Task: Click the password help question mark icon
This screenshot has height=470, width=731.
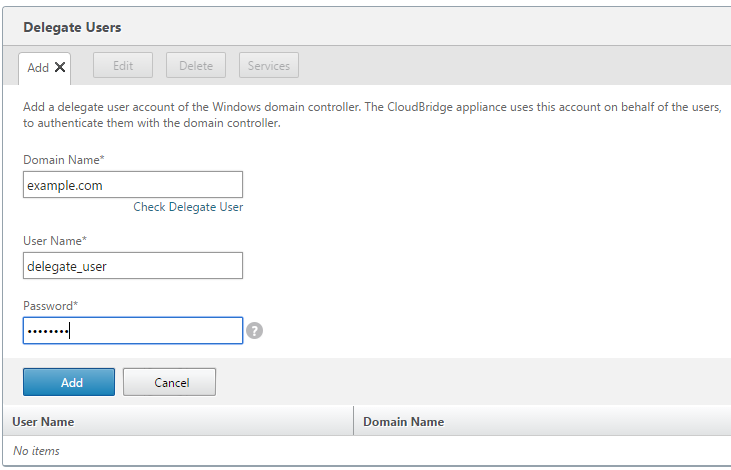Action: tap(255, 331)
